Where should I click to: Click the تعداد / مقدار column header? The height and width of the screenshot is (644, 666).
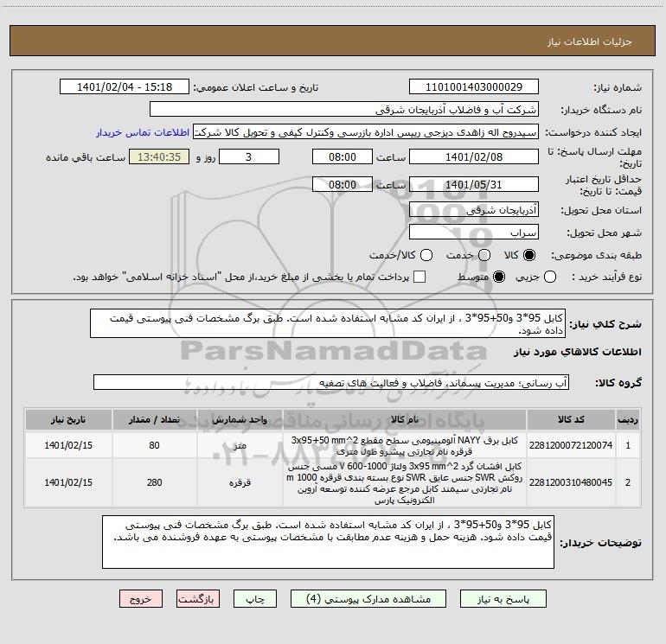154,419
